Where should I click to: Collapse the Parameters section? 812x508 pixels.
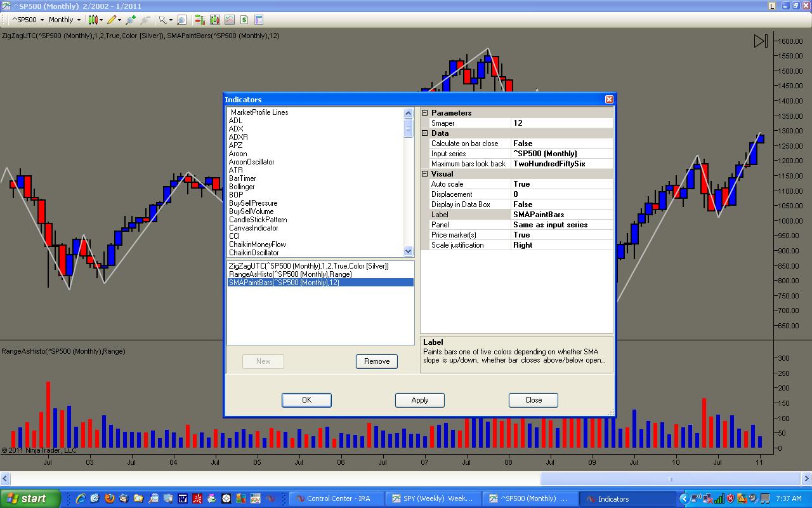click(x=425, y=113)
